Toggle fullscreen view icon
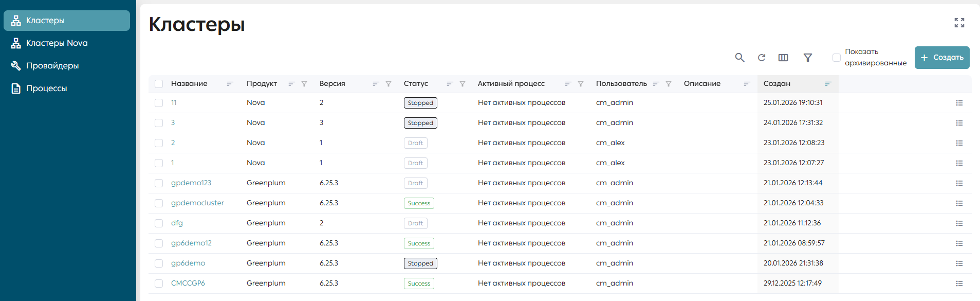The height and width of the screenshot is (301, 980). point(959,23)
